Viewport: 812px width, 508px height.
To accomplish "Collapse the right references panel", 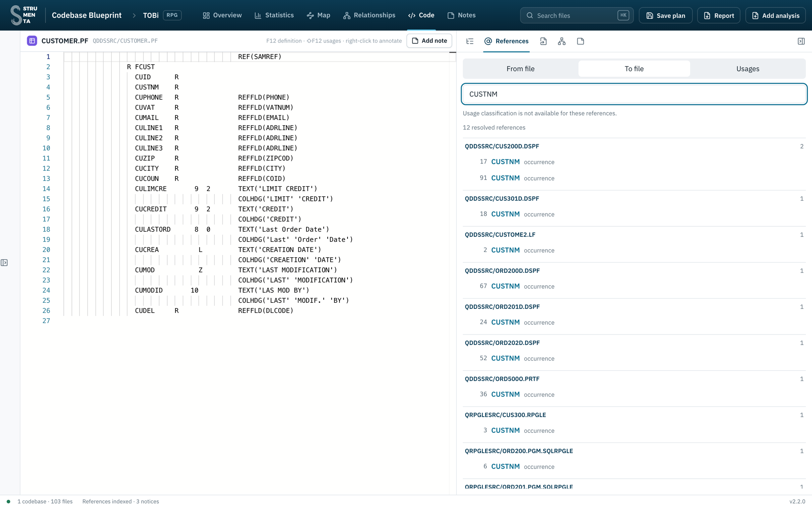I will [x=801, y=41].
